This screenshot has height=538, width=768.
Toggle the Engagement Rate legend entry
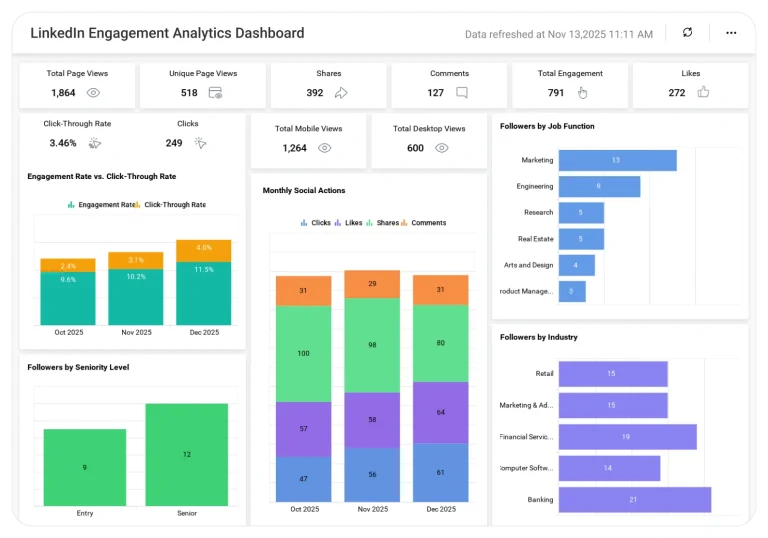coord(101,205)
